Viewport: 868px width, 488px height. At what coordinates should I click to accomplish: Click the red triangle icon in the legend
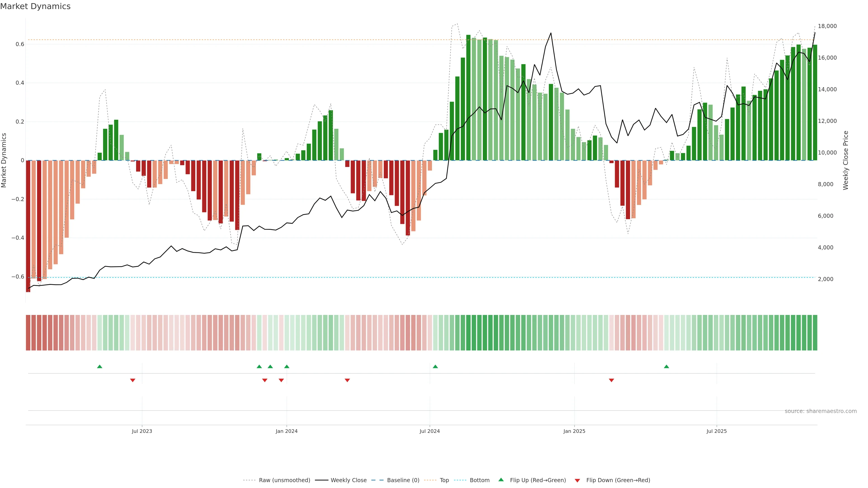coord(577,480)
